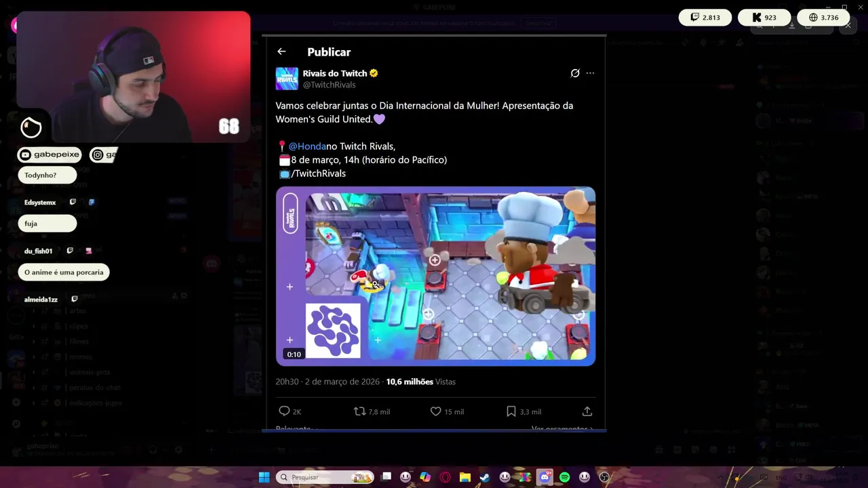This screenshot has width=868, height=488.
Task: Open Opera browser from the taskbar
Action: [446, 477]
